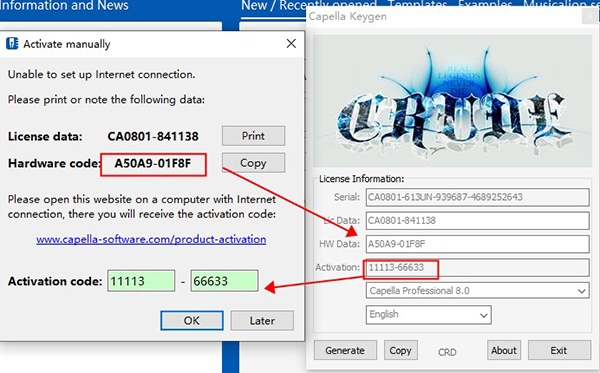Confirm activation with the OK button

point(192,320)
